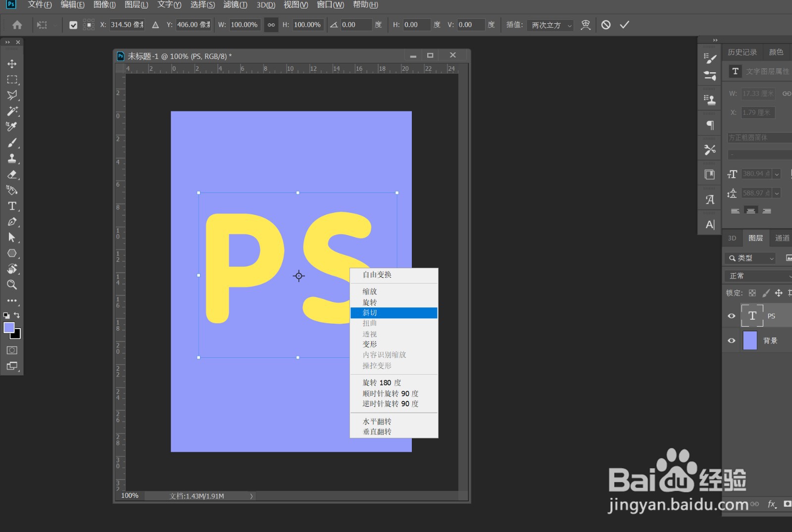Select the Eraser tool

12,174
